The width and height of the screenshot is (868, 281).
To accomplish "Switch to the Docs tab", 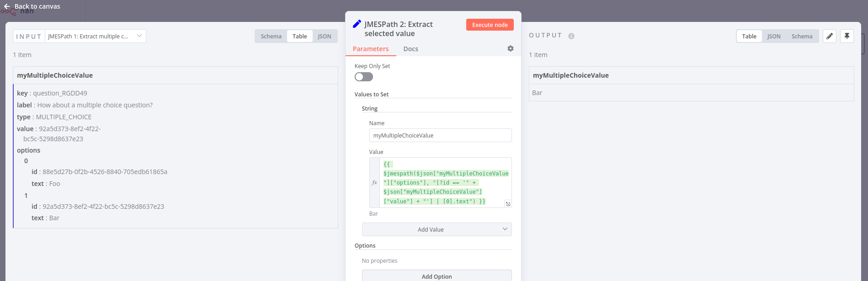I will [x=410, y=49].
